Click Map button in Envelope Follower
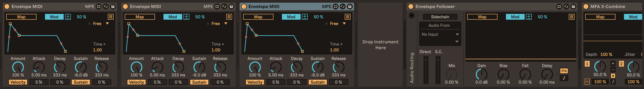This screenshot has height=89, width=644. point(482,17)
